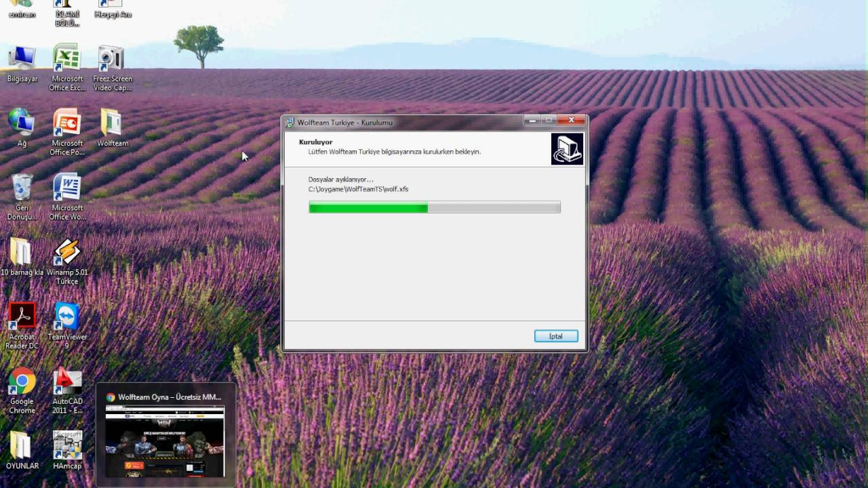
Task: Minimize the Wolfteam installer window
Action: pyautogui.click(x=532, y=121)
